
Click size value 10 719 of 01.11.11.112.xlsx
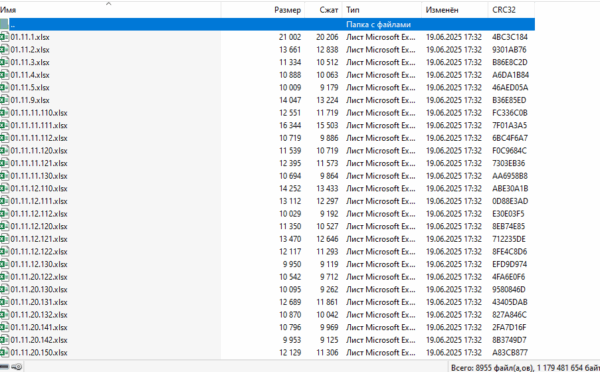[x=290, y=138]
